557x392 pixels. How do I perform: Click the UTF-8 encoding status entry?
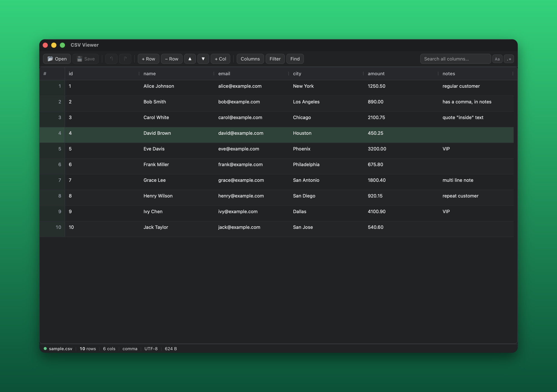(x=151, y=349)
